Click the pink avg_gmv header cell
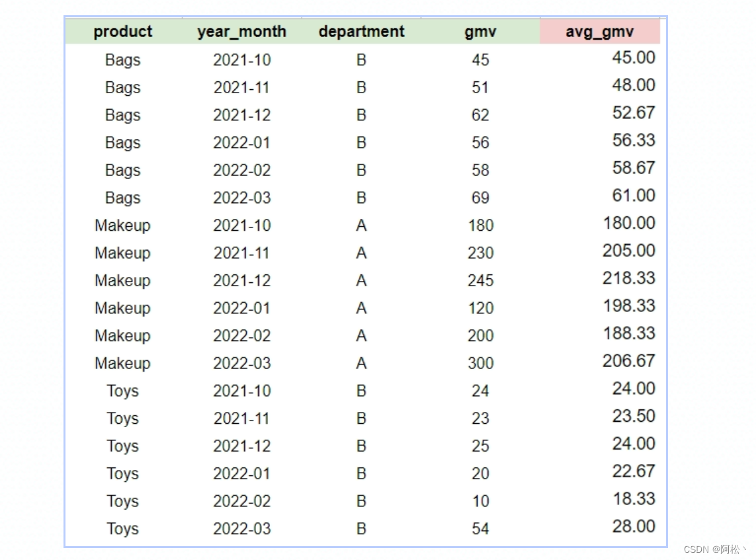The image size is (756, 560). pos(600,32)
